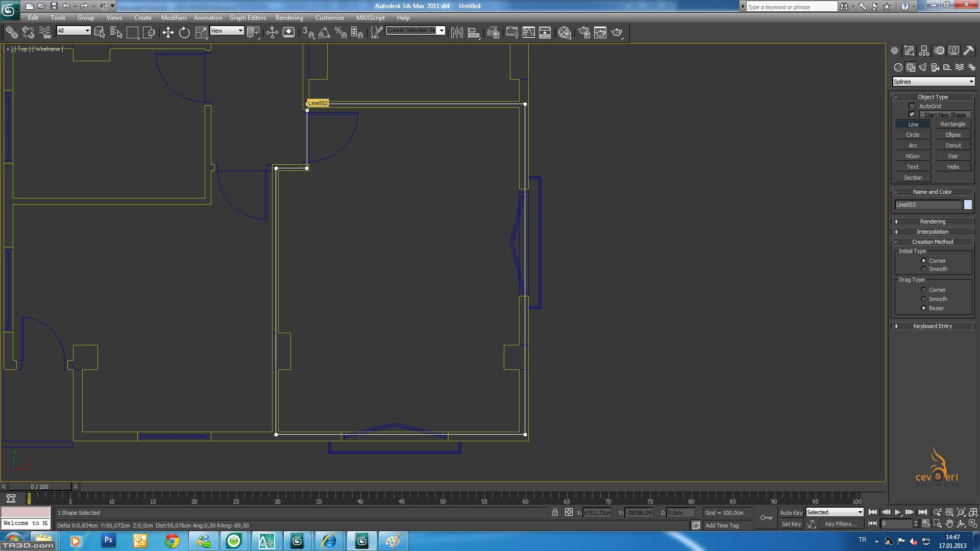980x551 pixels.
Task: Open the Graph Editors menu
Action: (x=248, y=17)
